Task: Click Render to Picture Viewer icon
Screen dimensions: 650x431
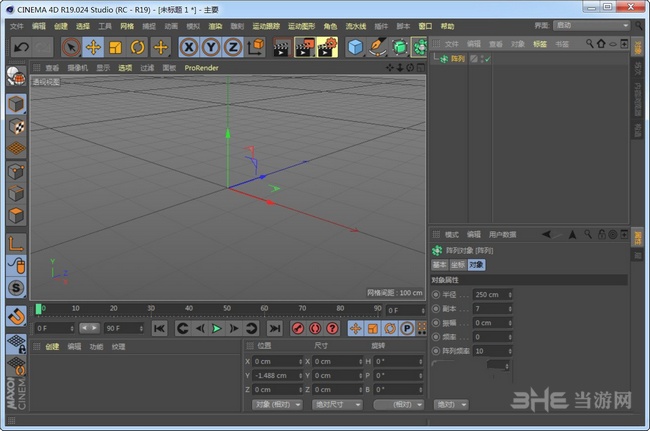Action: tap(305, 47)
